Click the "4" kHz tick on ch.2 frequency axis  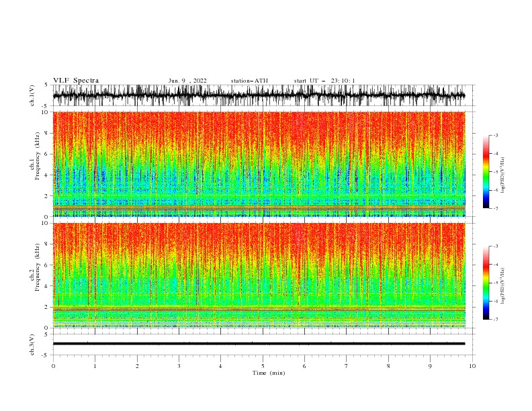[x=48, y=286]
